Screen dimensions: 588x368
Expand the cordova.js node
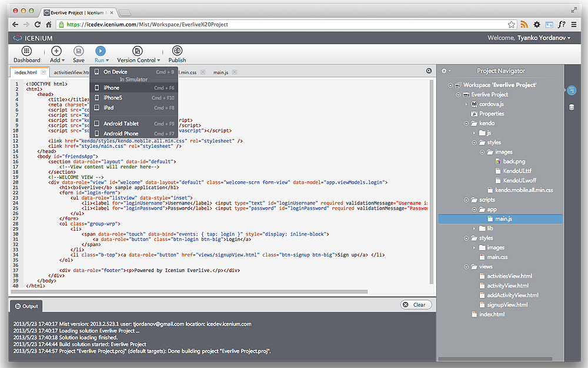click(466, 104)
